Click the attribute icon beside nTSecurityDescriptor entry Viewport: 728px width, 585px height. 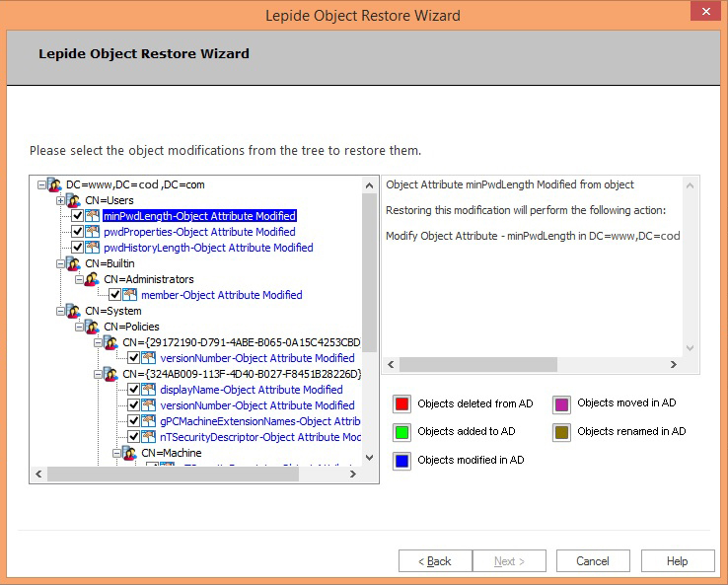[x=149, y=437]
